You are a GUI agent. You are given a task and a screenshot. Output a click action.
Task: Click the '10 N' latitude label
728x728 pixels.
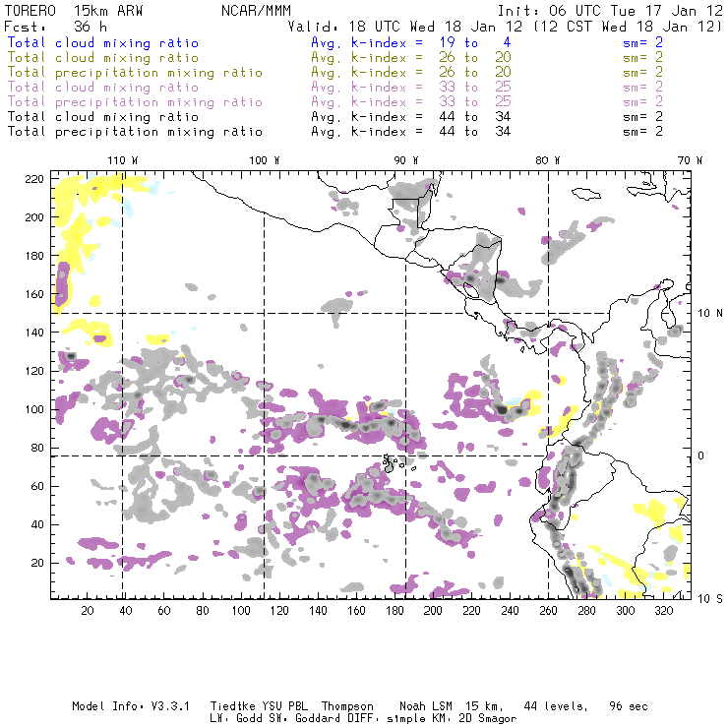coord(710,314)
